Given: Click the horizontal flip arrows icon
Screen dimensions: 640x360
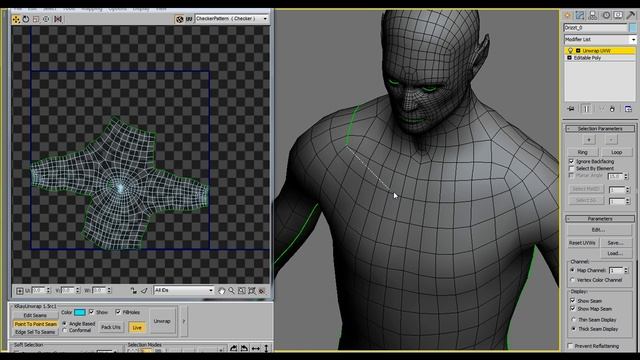Looking at the screenshot, I should [256, 348].
